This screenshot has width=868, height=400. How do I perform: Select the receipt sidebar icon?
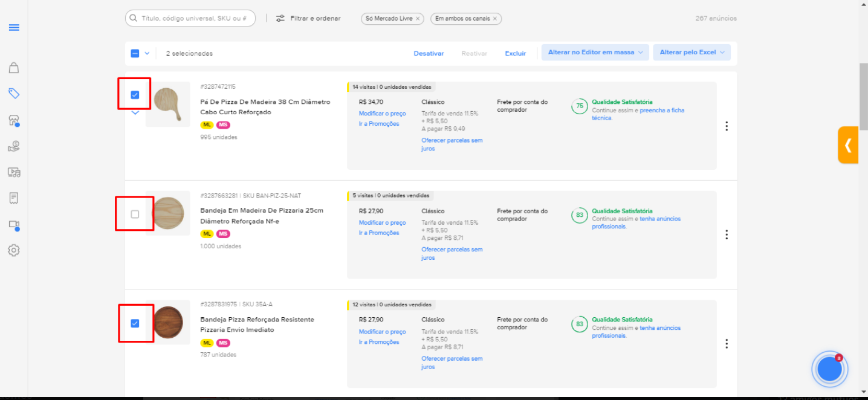click(x=14, y=198)
